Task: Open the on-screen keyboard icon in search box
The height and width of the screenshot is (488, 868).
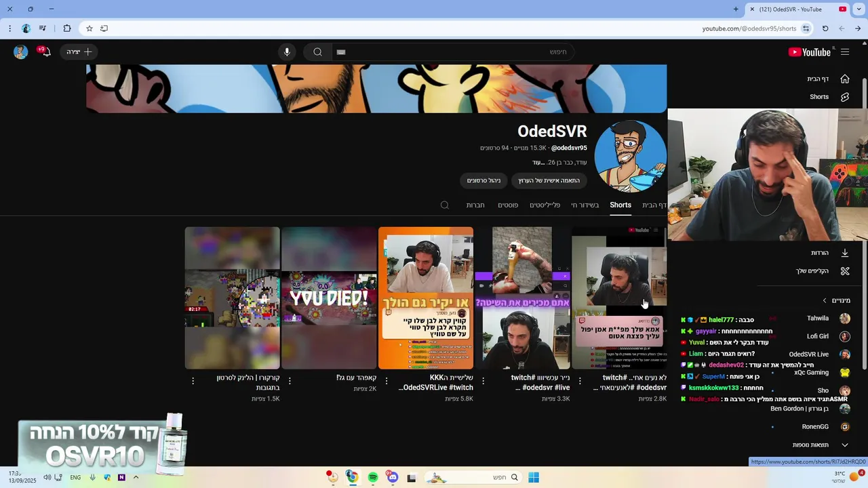Action: pos(341,52)
